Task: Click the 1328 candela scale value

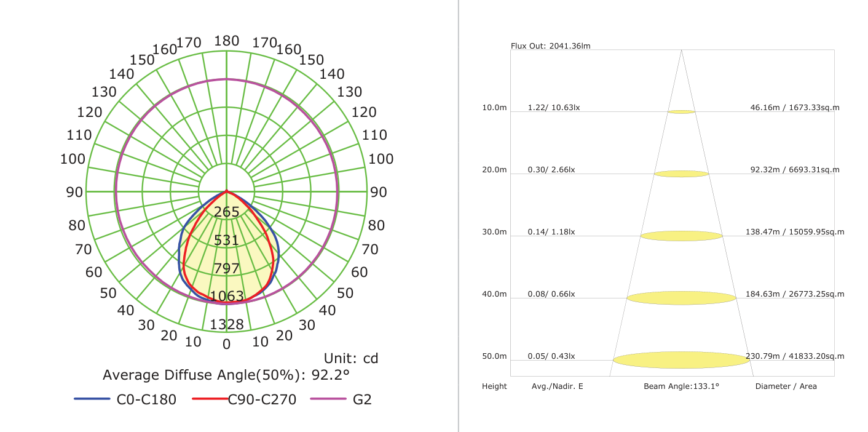Action: click(x=227, y=325)
